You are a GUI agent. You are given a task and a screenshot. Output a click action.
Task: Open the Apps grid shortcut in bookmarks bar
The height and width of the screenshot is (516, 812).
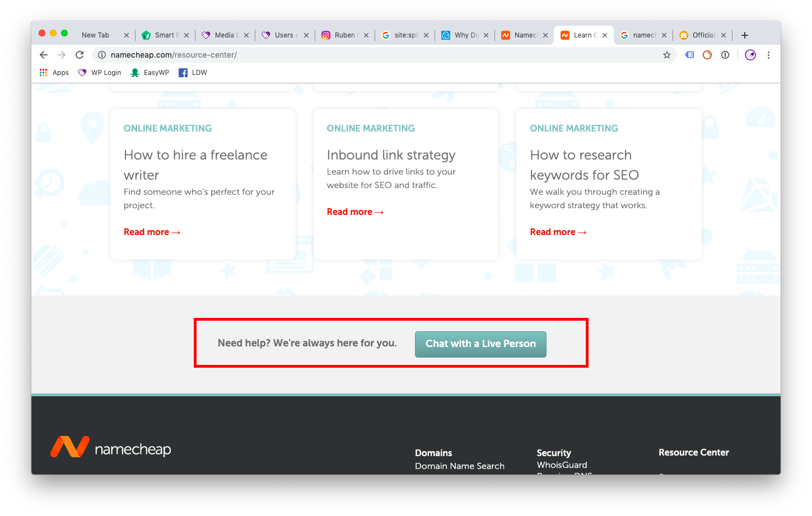point(54,73)
